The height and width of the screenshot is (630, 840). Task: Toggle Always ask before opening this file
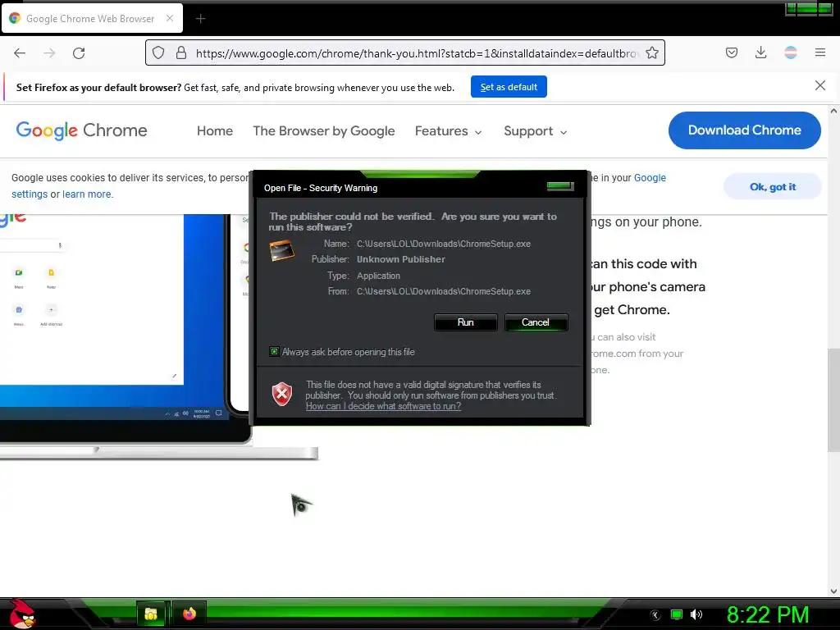[x=274, y=352]
